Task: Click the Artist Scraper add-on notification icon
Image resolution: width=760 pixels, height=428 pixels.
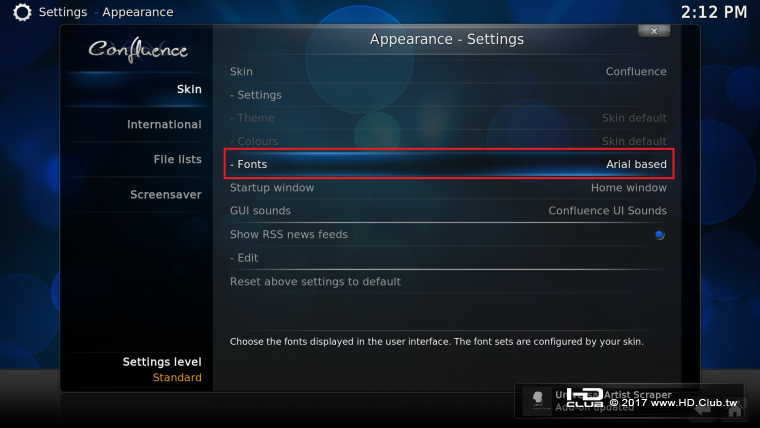Action: pyautogui.click(x=538, y=400)
